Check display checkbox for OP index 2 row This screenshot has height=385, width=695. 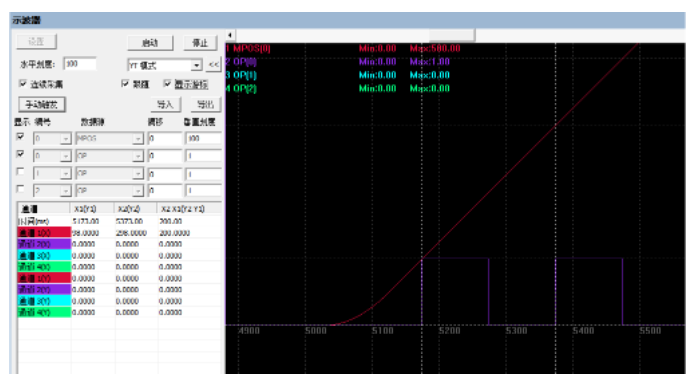click(20, 189)
